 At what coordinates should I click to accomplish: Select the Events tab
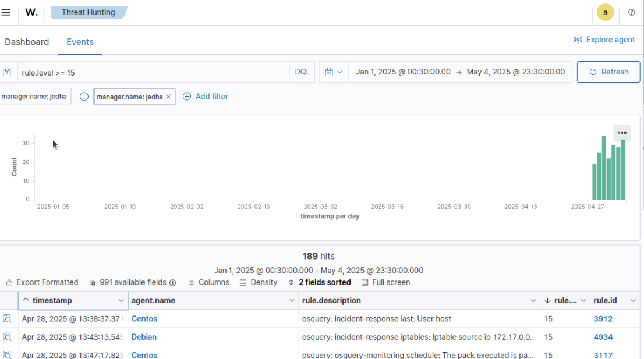pyautogui.click(x=80, y=42)
